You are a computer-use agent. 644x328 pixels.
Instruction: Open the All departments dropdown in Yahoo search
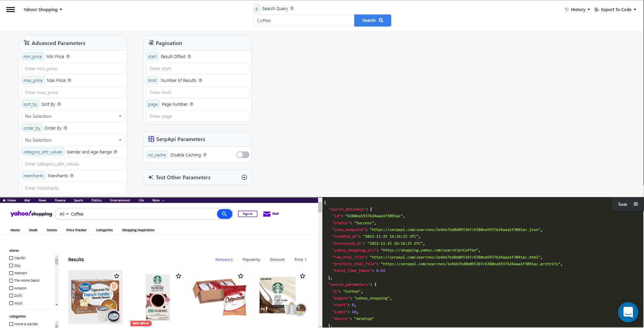pos(64,214)
